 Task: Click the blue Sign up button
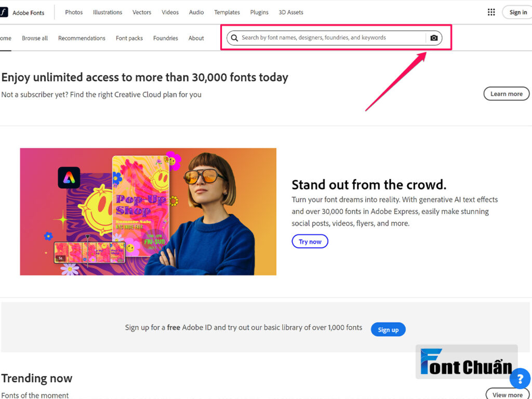(388, 329)
